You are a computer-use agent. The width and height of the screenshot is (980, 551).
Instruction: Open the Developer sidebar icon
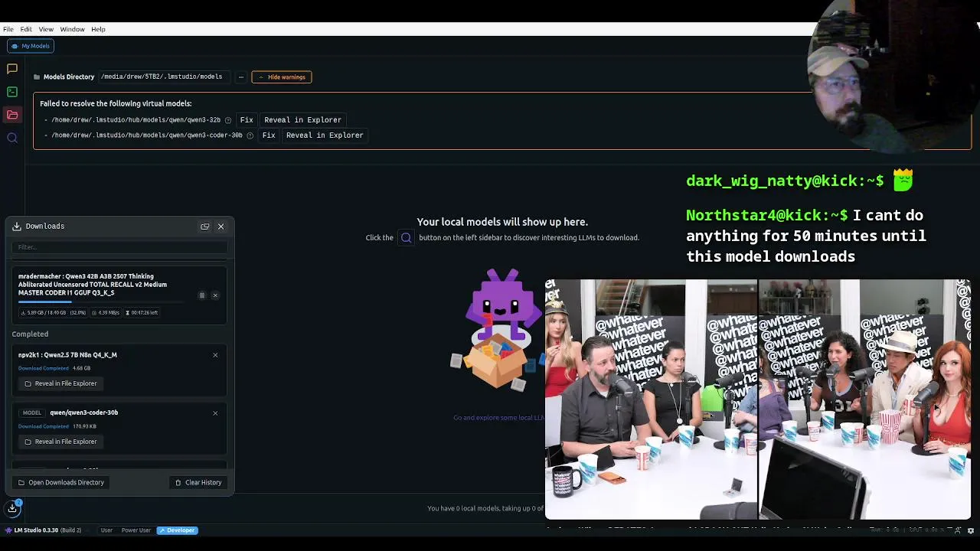pyautogui.click(x=12, y=92)
